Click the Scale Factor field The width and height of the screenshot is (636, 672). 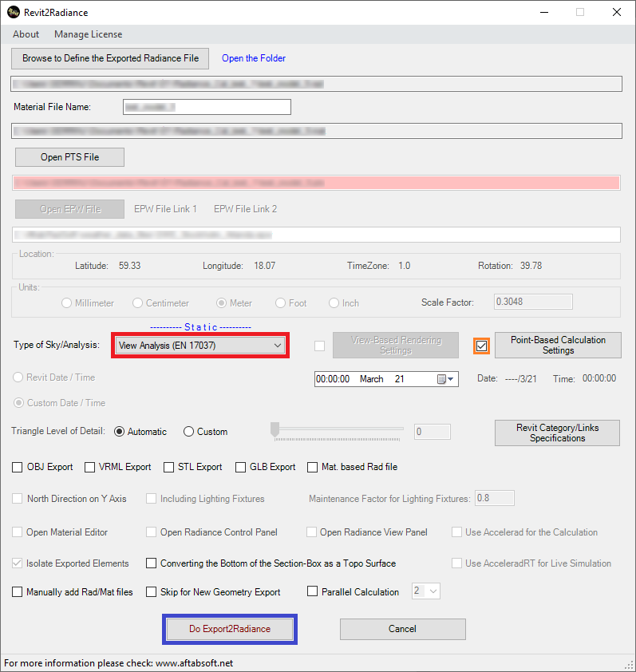click(533, 302)
